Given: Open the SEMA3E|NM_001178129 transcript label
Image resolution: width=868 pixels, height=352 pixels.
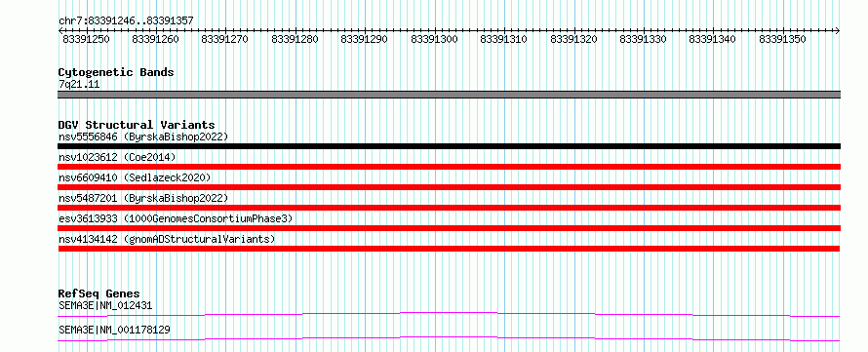Looking at the screenshot, I should click(114, 331).
